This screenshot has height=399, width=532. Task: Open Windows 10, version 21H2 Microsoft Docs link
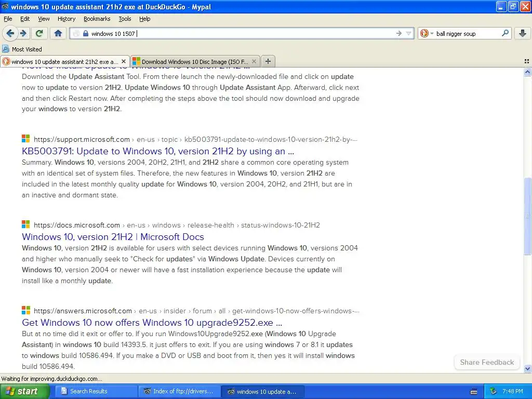pos(113,237)
